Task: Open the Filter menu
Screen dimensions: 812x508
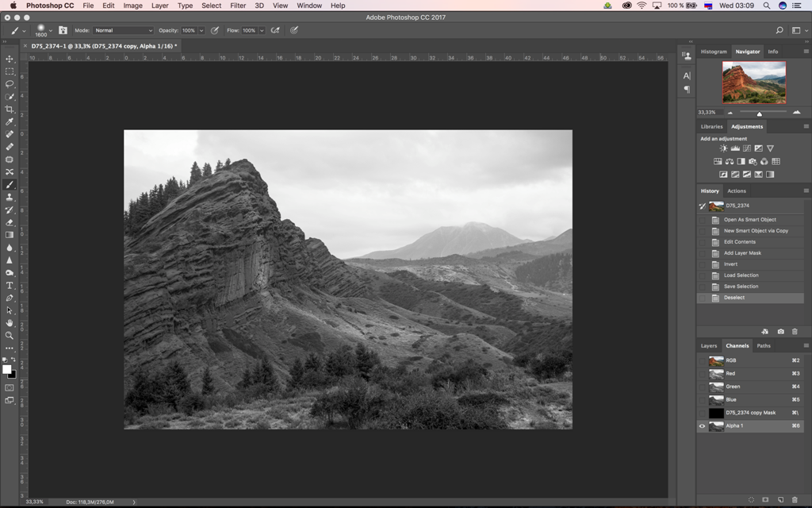Action: (238, 6)
